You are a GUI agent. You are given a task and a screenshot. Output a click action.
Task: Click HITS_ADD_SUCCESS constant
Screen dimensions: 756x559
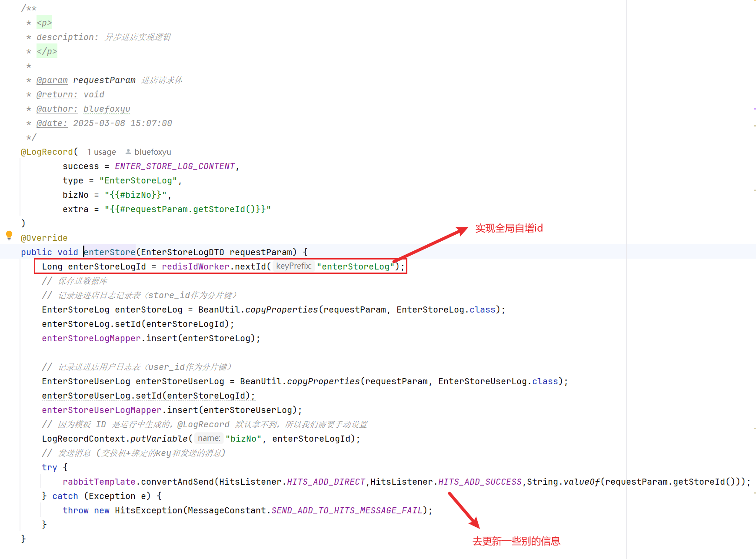coord(480,482)
